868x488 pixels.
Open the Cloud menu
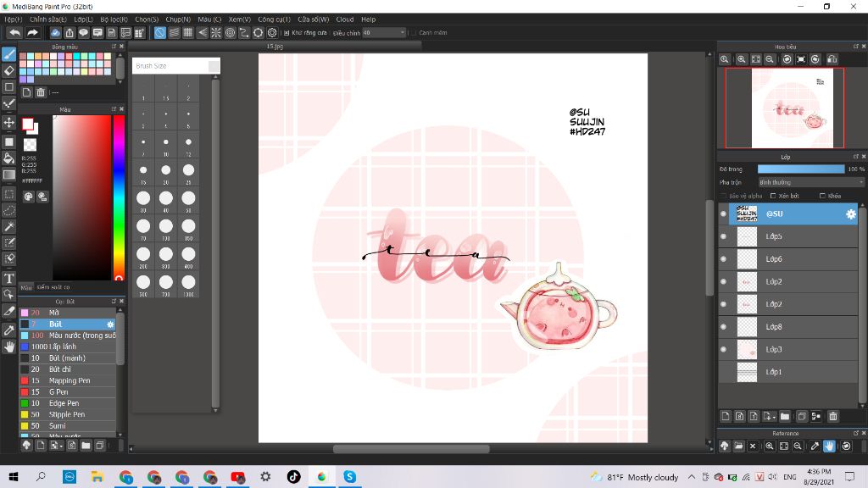345,19
